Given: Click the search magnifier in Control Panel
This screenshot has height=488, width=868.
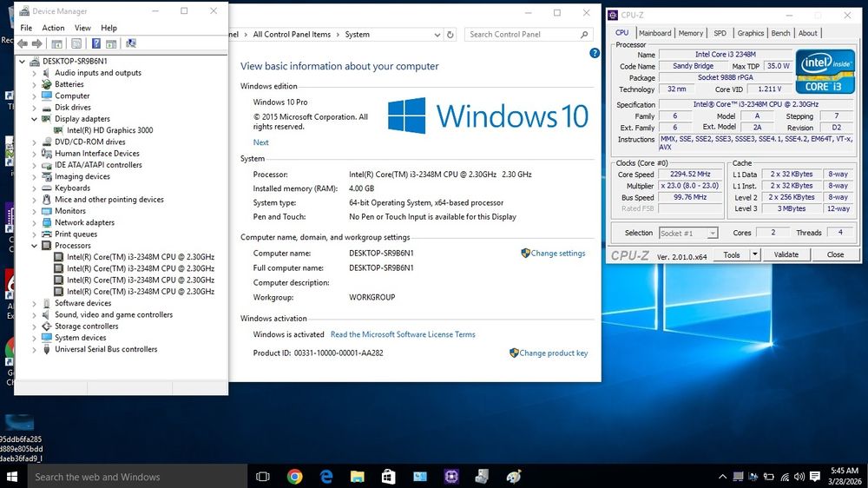Looking at the screenshot, I should pos(584,35).
